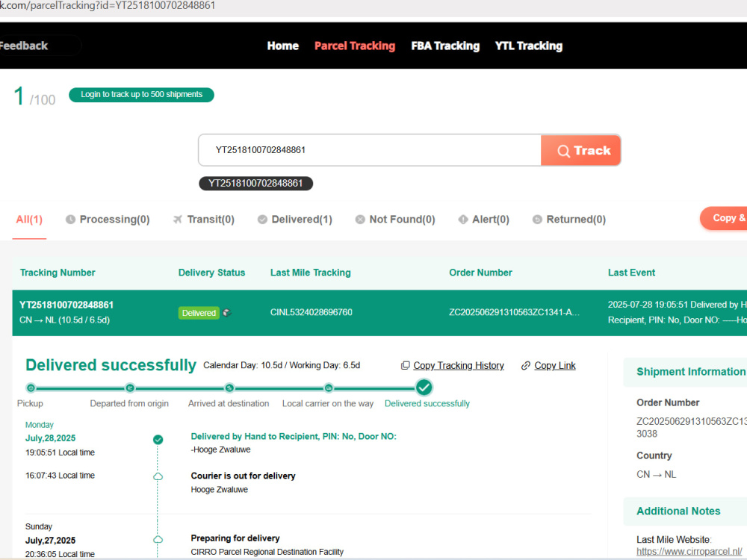747x560 pixels.
Task: Click the Courier is out for delivery event
Action: [x=243, y=476]
